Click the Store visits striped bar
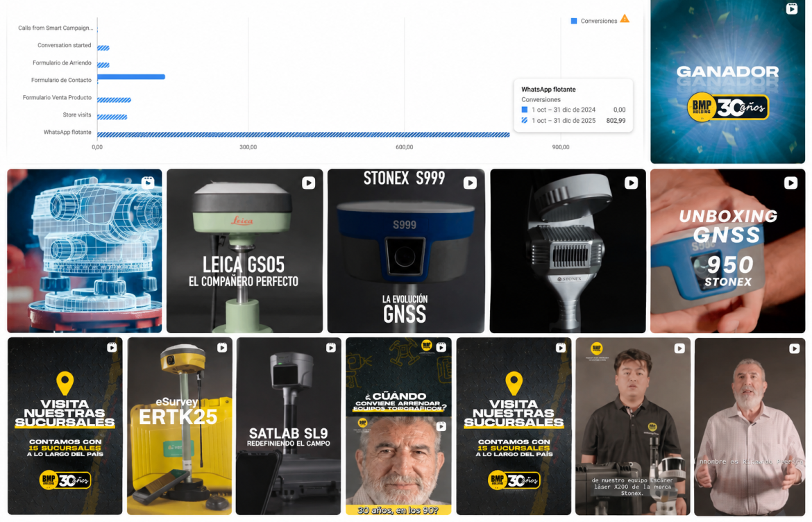Viewport: 812px width, 522px height. [112, 117]
